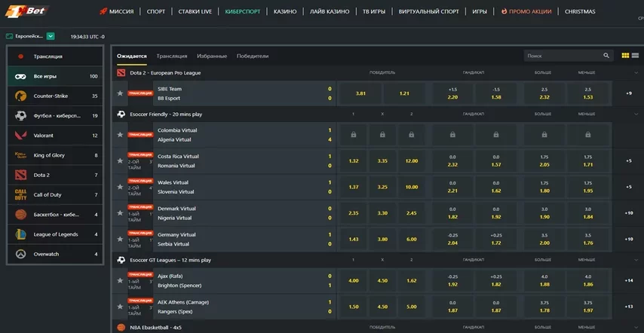This screenshot has height=333, width=644.
Task: Click the locked 1 odds for Colombia Virtual
Action: (354, 135)
